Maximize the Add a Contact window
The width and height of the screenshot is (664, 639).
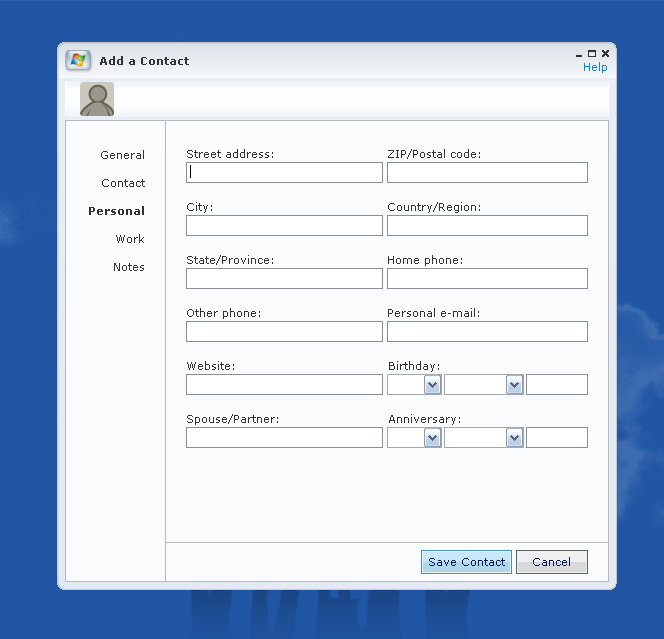pos(592,54)
